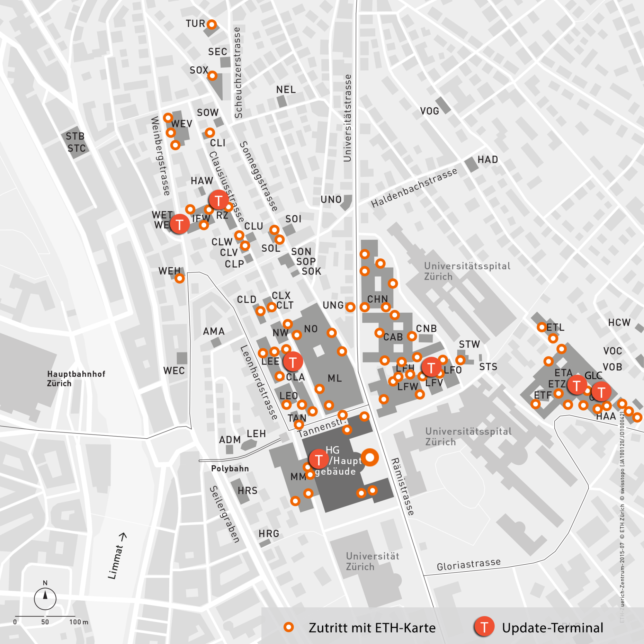Viewport: 644px width, 644px height.
Task: Click the Update-Terminal T marker covering the WET/WEV labels
Action: coord(179,224)
